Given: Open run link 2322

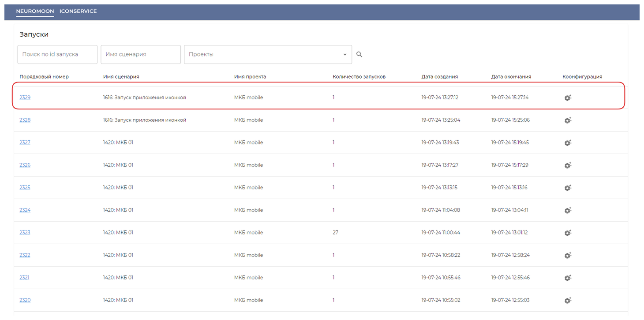Looking at the screenshot, I should click(25, 255).
